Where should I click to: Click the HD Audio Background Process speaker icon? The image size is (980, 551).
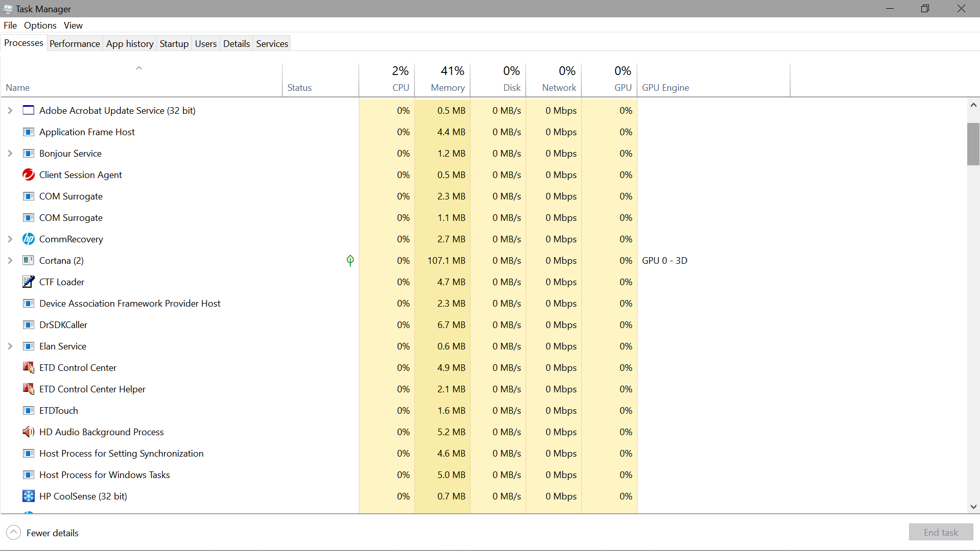[29, 432]
